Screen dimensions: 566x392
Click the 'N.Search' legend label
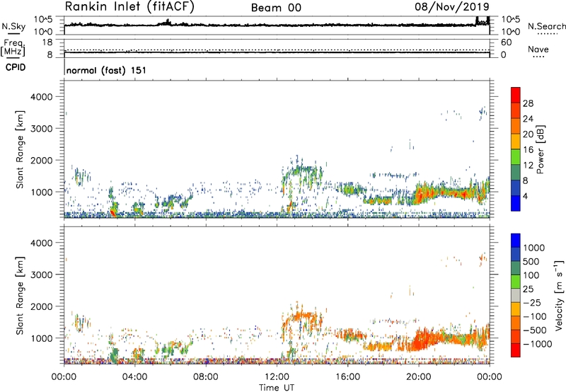546,26
